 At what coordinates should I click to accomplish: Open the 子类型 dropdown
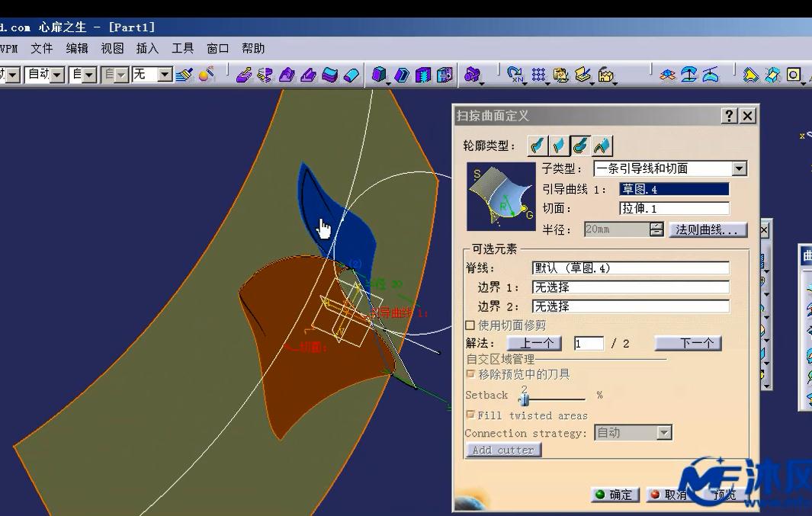(x=737, y=168)
